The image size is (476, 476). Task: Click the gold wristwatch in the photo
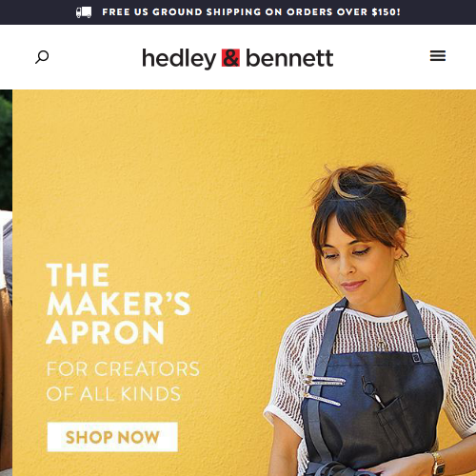tap(438, 464)
